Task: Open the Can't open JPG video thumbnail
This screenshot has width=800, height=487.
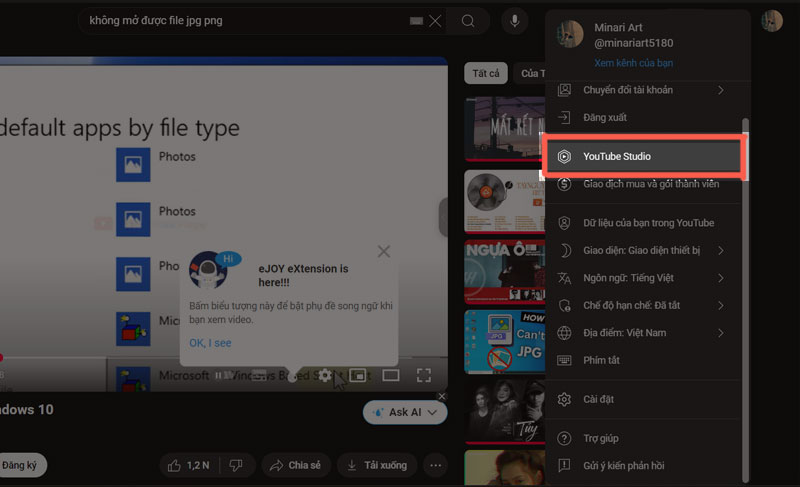Action: tap(505, 342)
